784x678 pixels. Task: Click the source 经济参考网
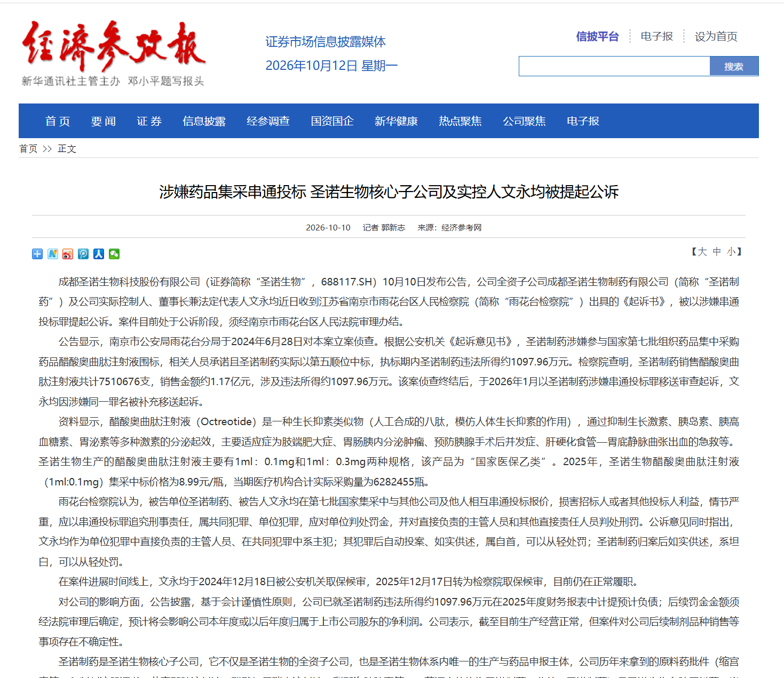coord(462,228)
